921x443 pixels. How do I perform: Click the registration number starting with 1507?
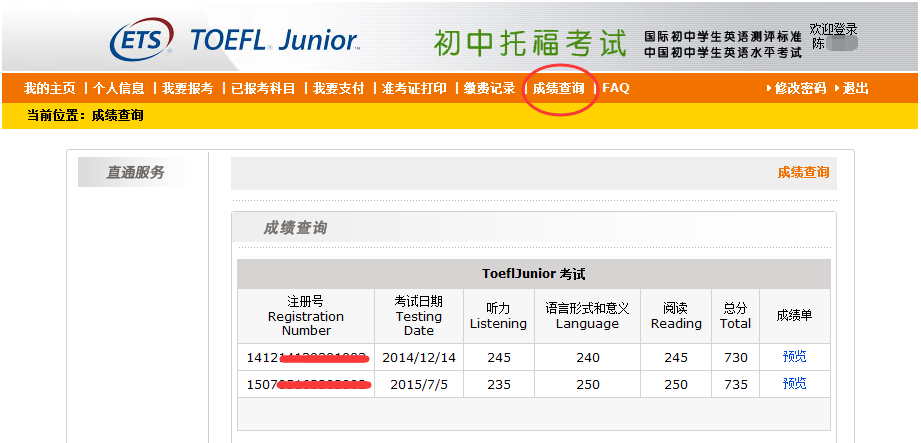tap(306, 384)
